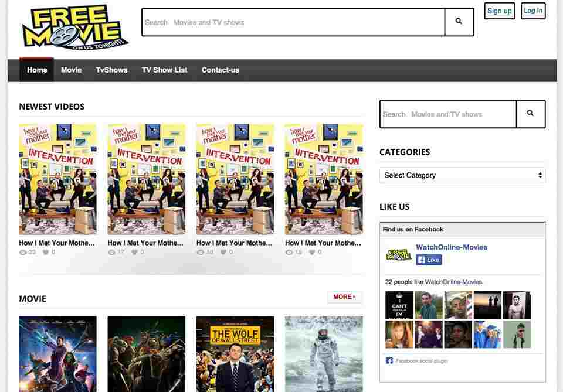Click the Free Movie site logo
This screenshot has height=392, width=563.
[74, 28]
